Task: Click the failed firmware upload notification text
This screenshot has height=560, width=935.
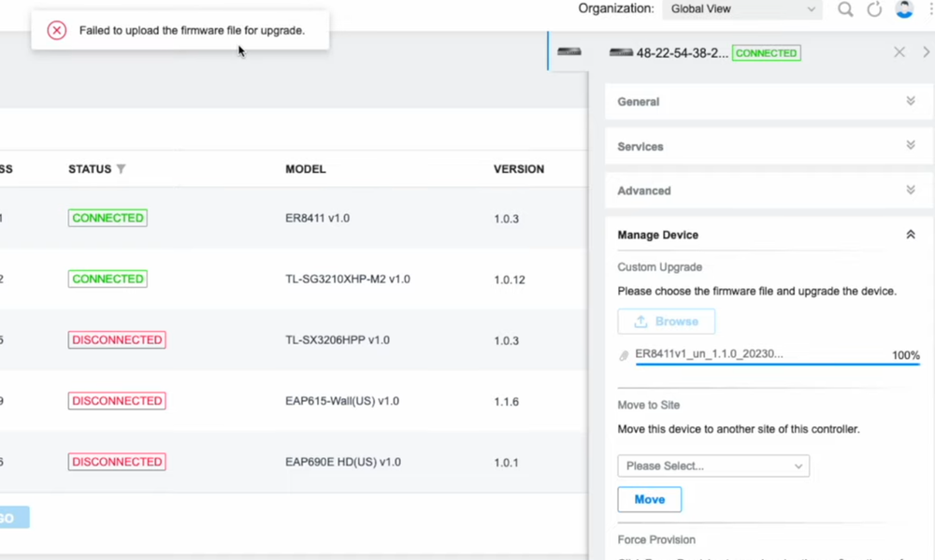Action: coord(192,31)
